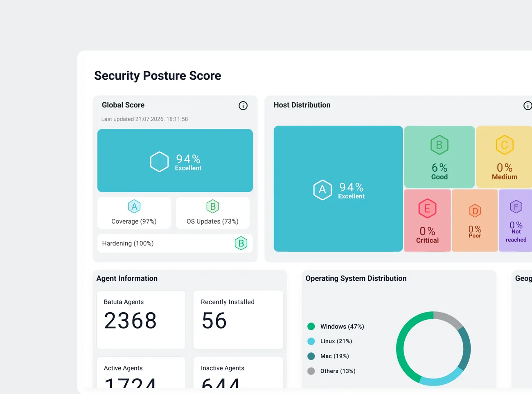This screenshot has height=394, width=532.
Task: Select the Coverage grade A hexagon icon
Action: [x=134, y=206]
